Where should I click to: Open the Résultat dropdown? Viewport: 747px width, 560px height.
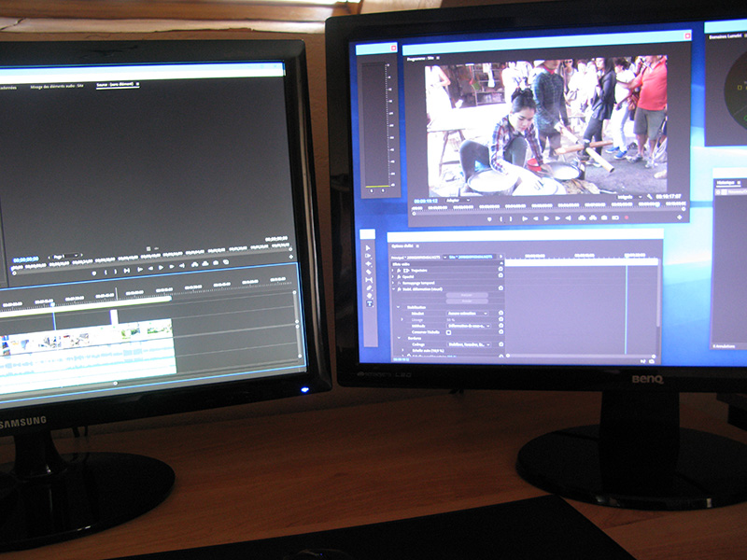point(468,314)
